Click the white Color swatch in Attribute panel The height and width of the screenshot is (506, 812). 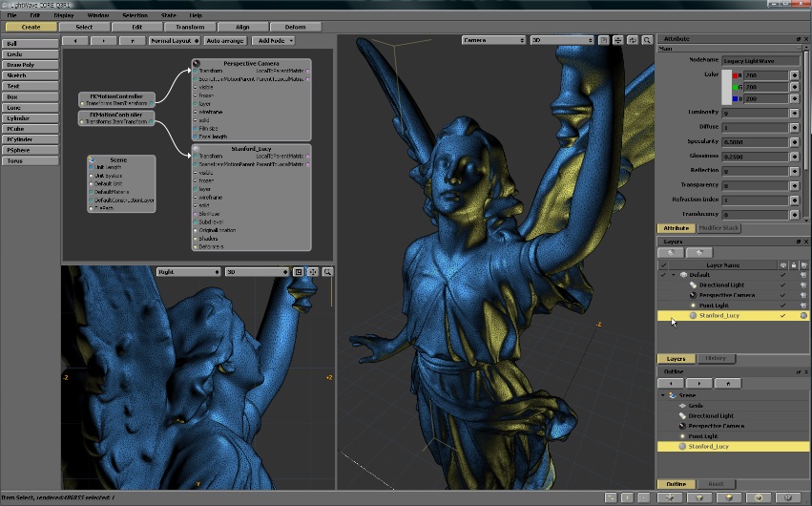[x=726, y=86]
